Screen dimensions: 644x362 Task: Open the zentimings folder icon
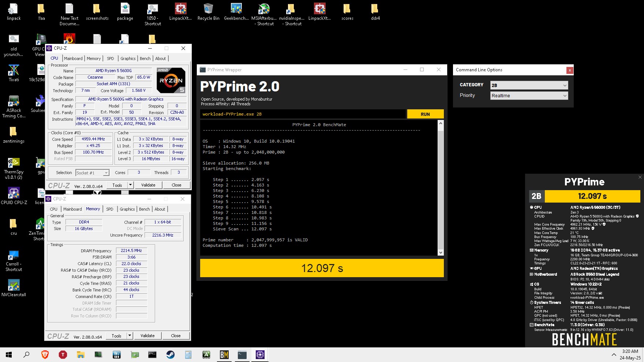pos(14,135)
